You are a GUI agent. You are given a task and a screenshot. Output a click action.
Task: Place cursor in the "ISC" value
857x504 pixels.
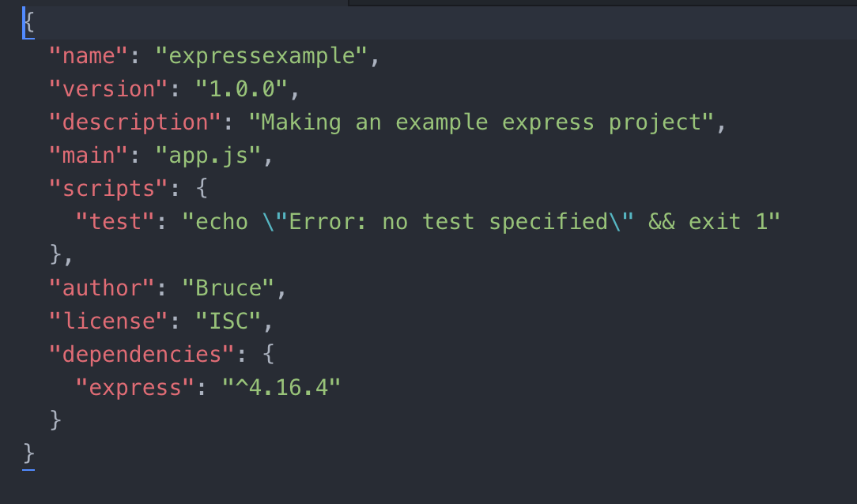(x=228, y=322)
